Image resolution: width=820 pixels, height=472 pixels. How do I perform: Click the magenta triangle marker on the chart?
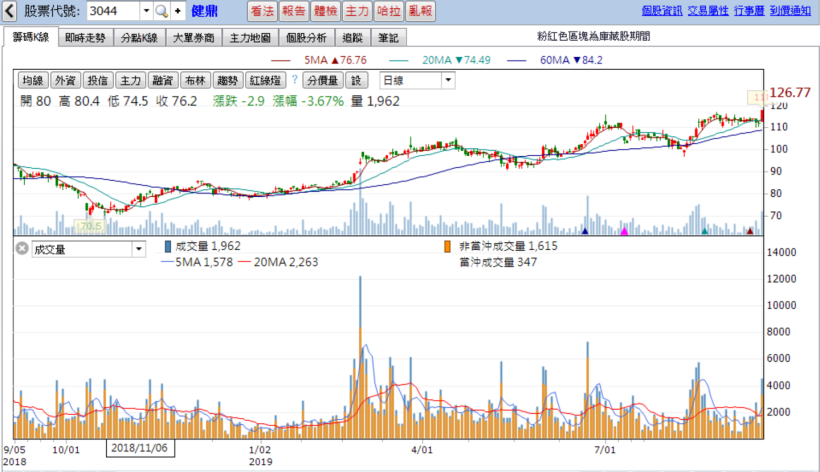[x=624, y=231]
